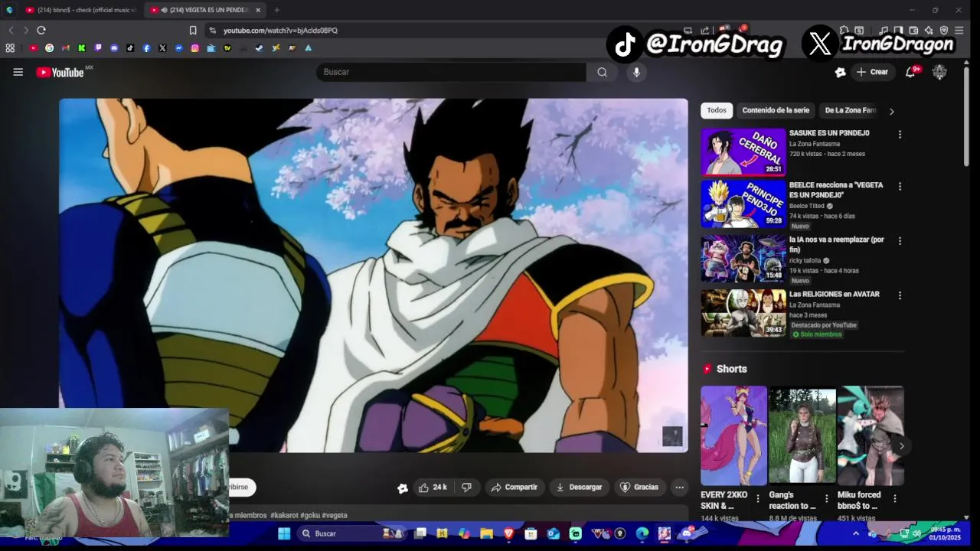Focus the YouTube Buscar search field
Screen dimensions: 980x551
point(451,72)
